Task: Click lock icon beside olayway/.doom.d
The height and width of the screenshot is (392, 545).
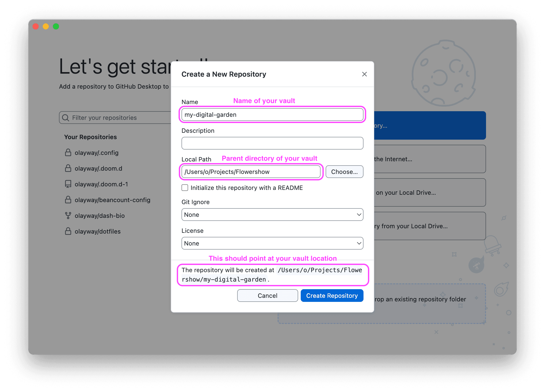Action: 68,168
